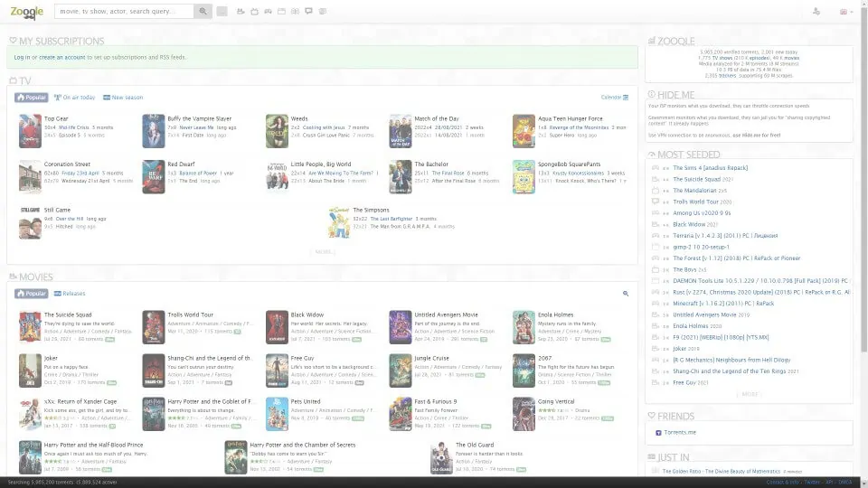
Task: Open The Suicide Squad movie poster
Action: point(30,327)
